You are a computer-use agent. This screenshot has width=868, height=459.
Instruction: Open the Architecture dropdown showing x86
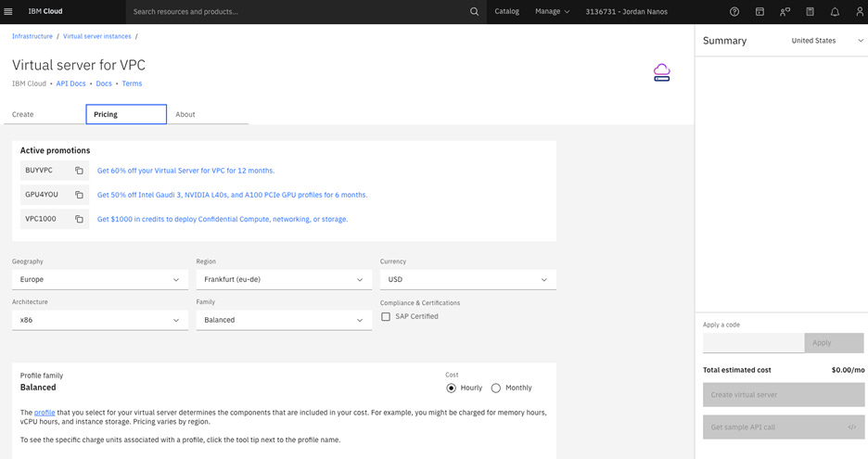[100, 320]
